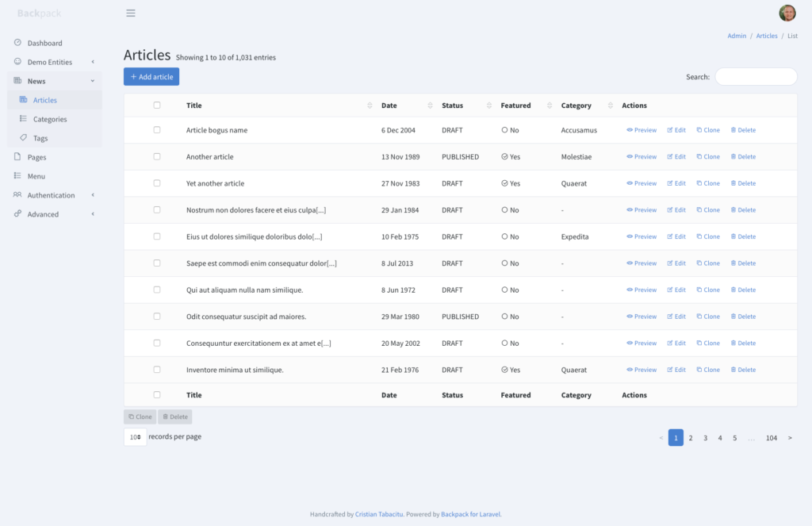
Task: Expand the Authentication sidebar menu
Action: pos(51,195)
